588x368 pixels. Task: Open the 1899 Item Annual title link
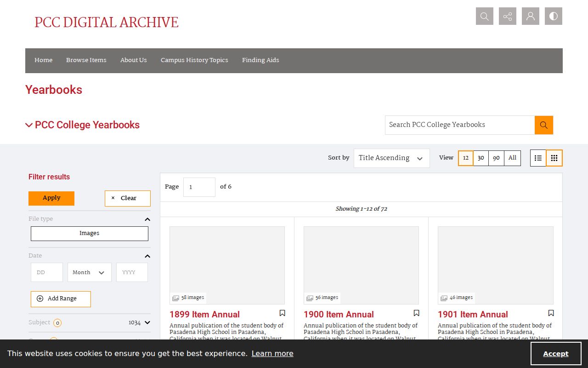pos(204,314)
